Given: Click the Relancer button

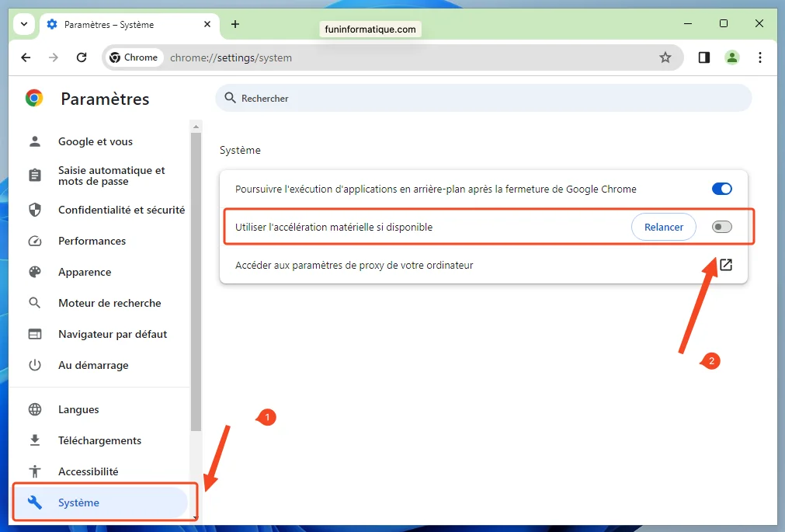Looking at the screenshot, I should [663, 227].
